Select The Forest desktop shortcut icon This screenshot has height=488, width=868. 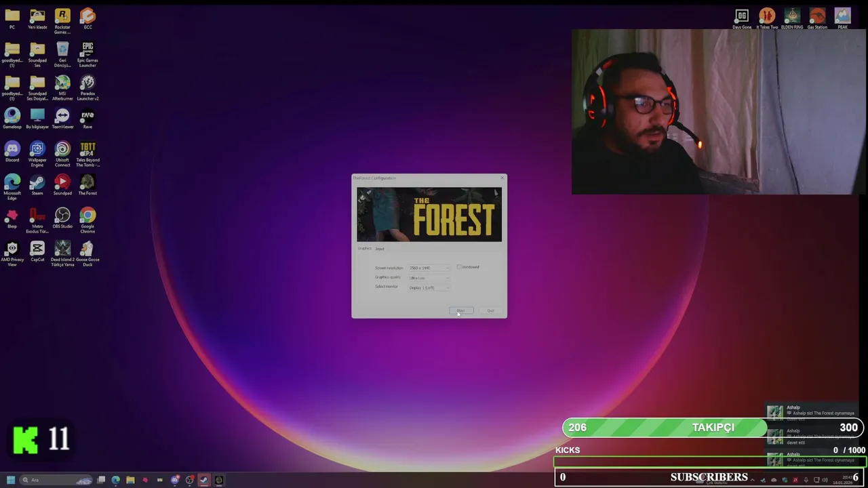tap(87, 184)
